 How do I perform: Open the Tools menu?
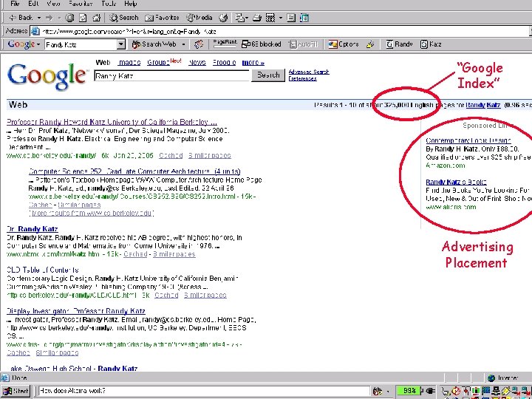109,4
